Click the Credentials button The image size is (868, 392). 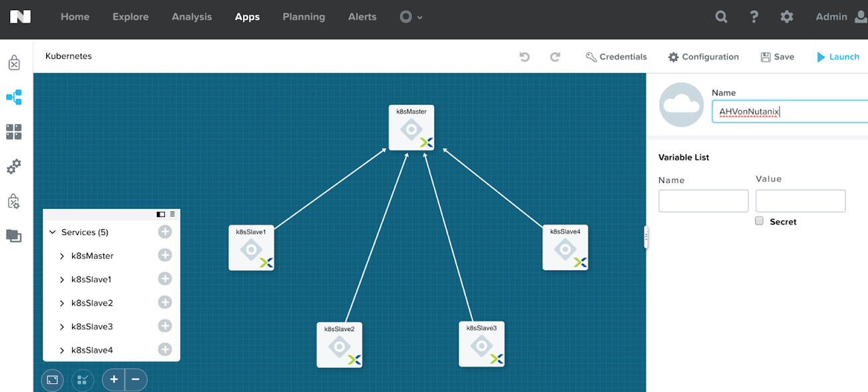[x=616, y=57]
